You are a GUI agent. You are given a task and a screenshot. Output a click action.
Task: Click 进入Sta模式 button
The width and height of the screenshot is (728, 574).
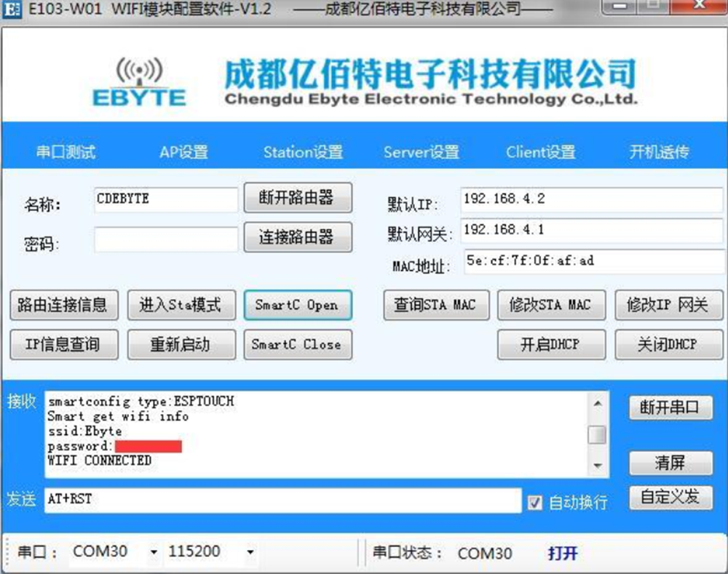(x=181, y=305)
